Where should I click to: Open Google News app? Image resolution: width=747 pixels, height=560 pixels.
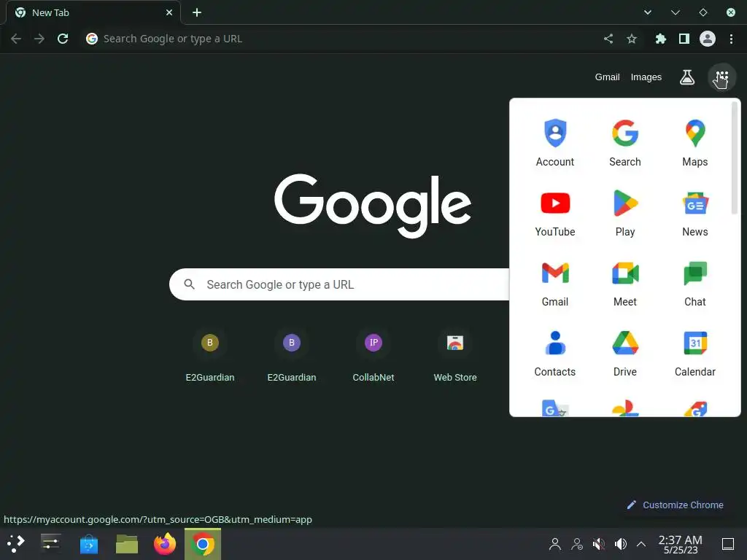pos(695,213)
